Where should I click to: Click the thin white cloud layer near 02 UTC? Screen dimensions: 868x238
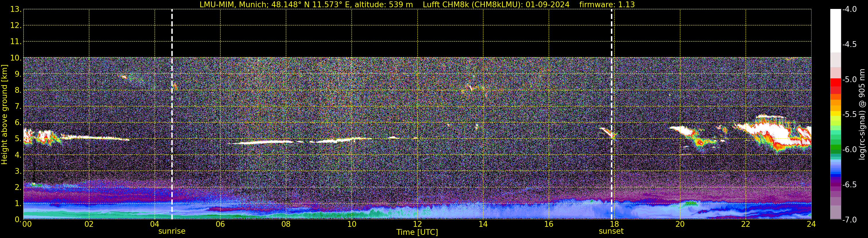tap(96, 137)
